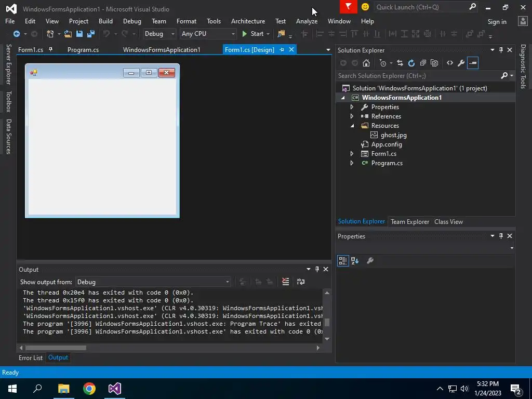Click the red notifications flag icon

[349, 7]
